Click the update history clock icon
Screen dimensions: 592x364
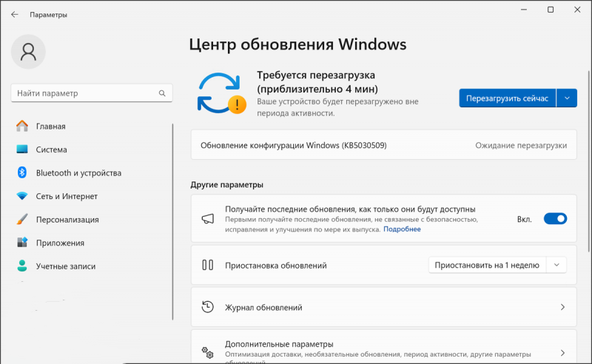tap(208, 307)
